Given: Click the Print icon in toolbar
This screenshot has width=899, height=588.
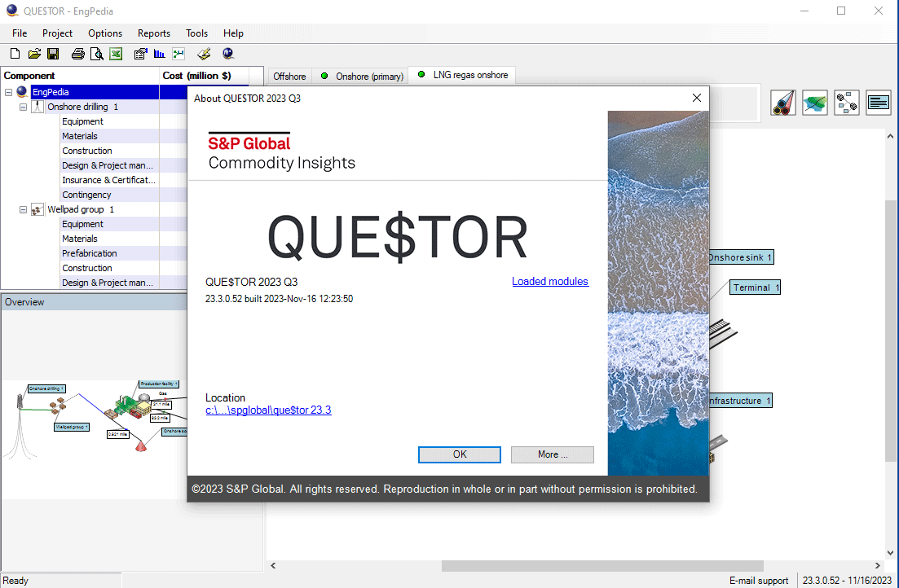Looking at the screenshot, I should click(x=78, y=54).
